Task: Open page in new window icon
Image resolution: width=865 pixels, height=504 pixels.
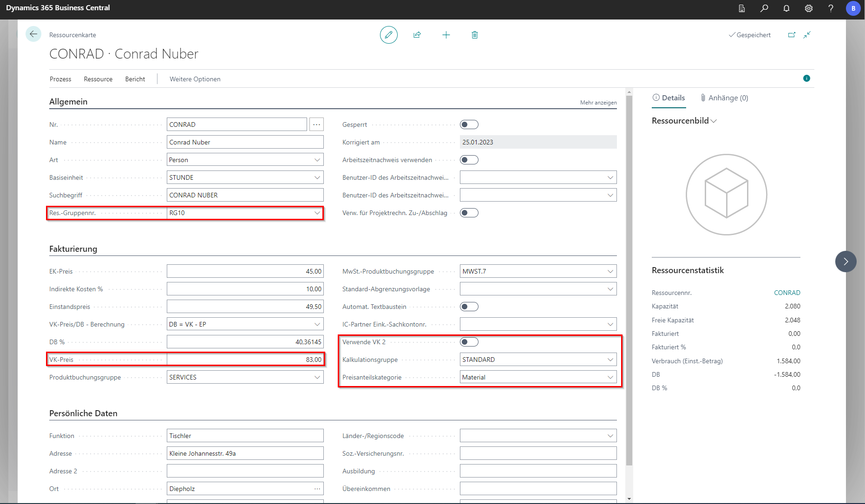Action: click(x=792, y=35)
